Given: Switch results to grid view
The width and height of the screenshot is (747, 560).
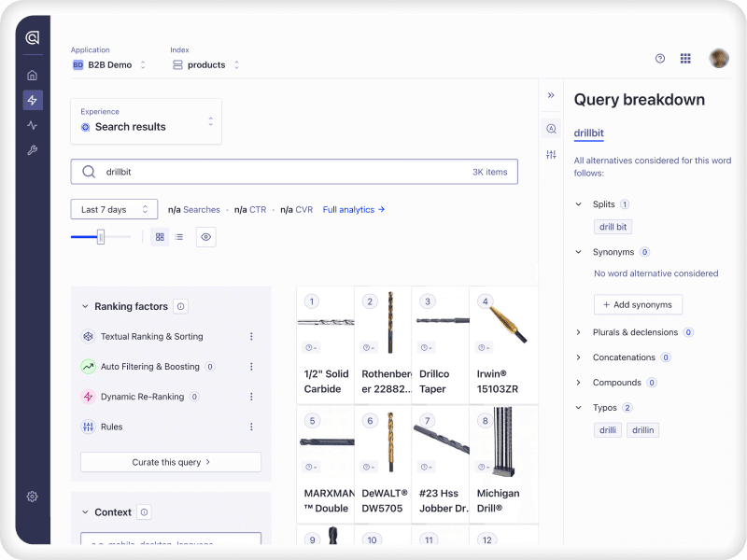Looking at the screenshot, I should click(160, 237).
